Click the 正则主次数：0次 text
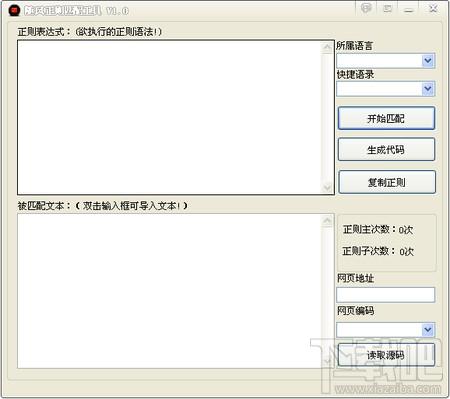Image resolution: width=450 pixels, height=399 pixels. (378, 229)
